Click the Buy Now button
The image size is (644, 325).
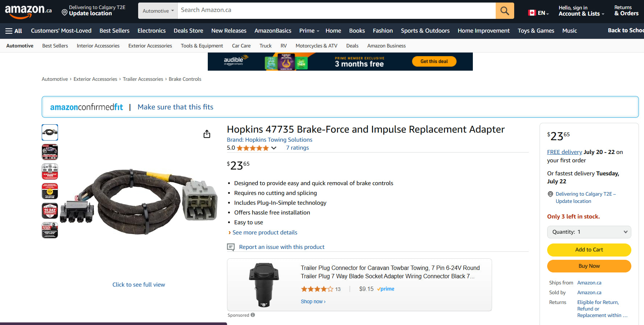(x=589, y=266)
